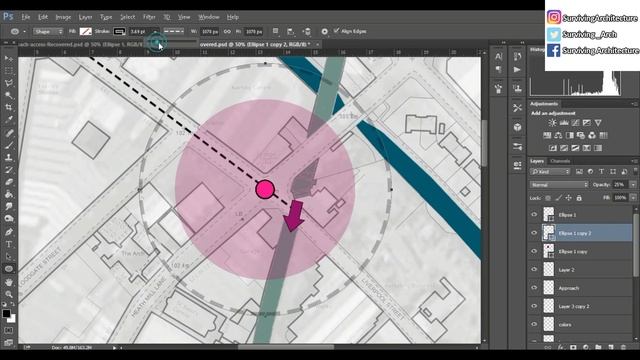Screen dimensions: 640x360
Task: Open the Window menu
Action: coord(209,17)
